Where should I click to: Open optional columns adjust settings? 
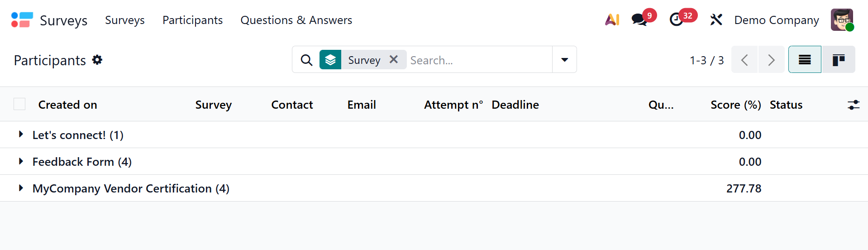(x=853, y=105)
